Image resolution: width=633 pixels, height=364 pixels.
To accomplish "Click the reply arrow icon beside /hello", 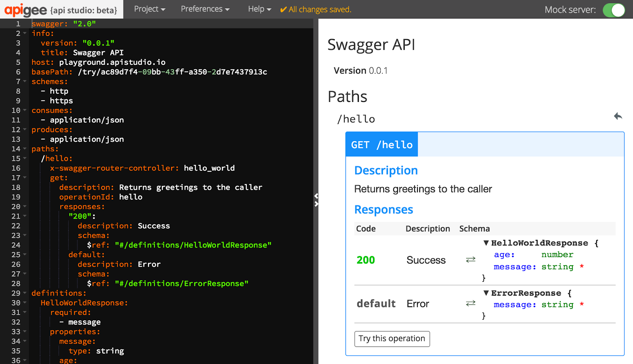I will [618, 116].
